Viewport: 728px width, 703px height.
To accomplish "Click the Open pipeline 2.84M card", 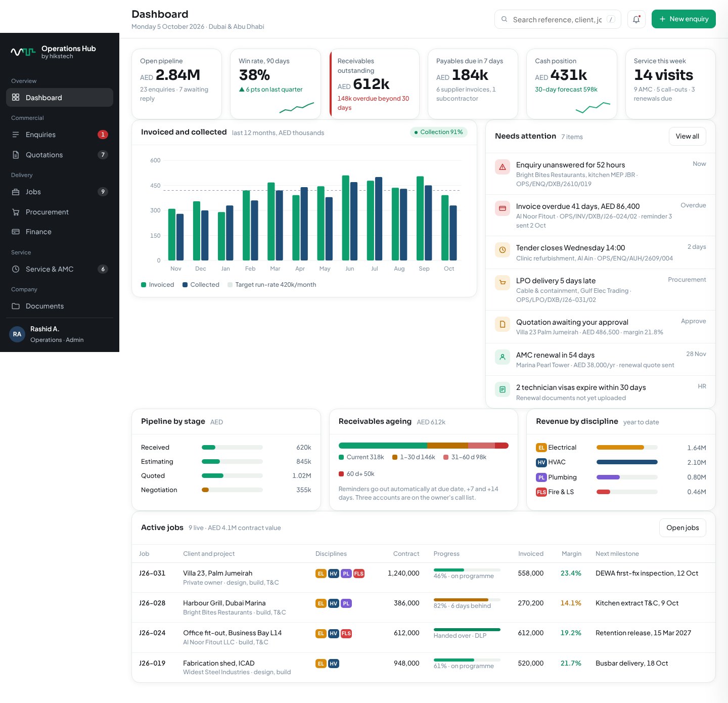I will point(176,84).
